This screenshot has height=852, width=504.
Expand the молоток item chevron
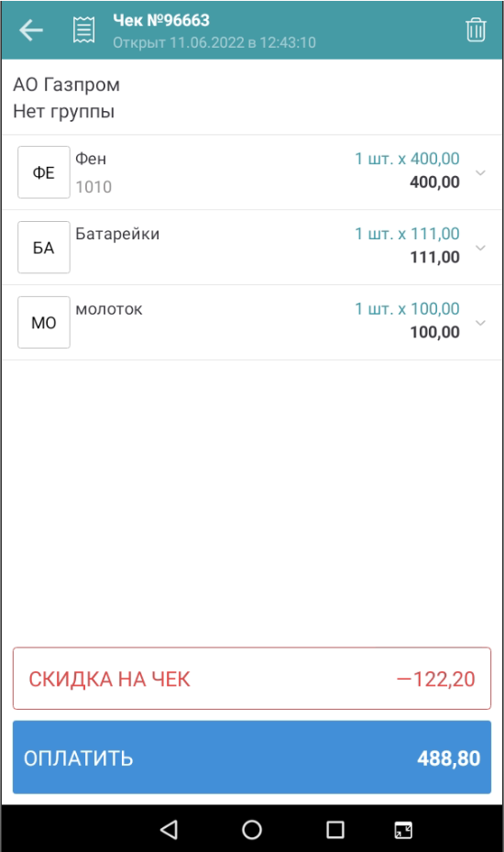pyautogui.click(x=480, y=323)
